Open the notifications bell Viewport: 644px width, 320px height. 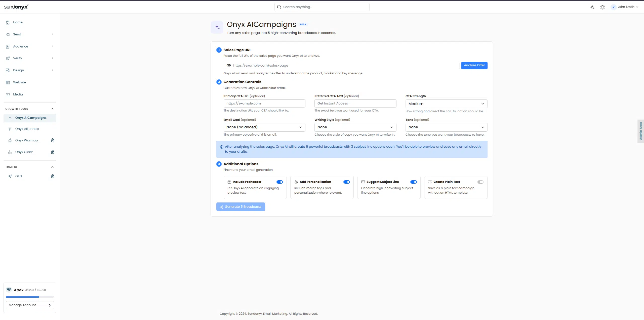602,7
